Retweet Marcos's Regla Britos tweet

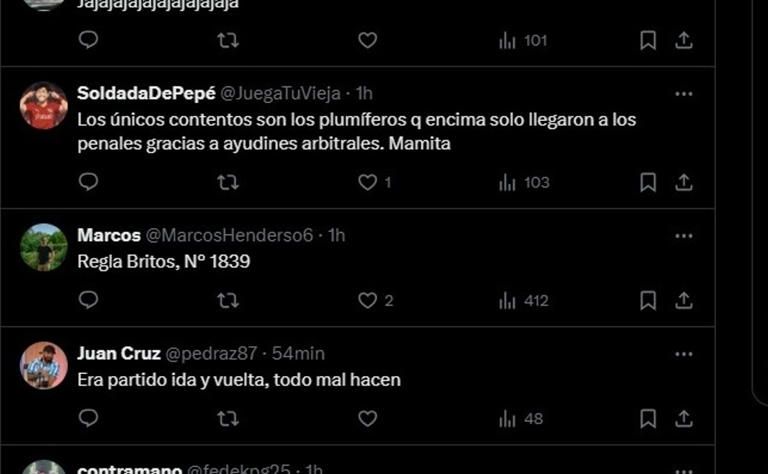(228, 300)
